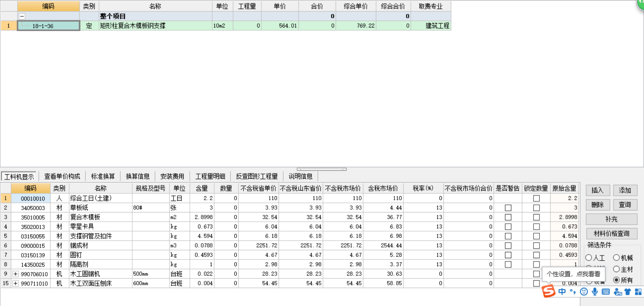644x306 pixels.
Task: Click the 综合单价 column header
Action: 356,6
